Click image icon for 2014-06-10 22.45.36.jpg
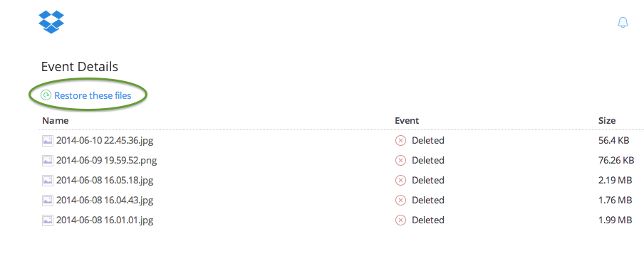The width and height of the screenshot is (644, 261). point(48,141)
